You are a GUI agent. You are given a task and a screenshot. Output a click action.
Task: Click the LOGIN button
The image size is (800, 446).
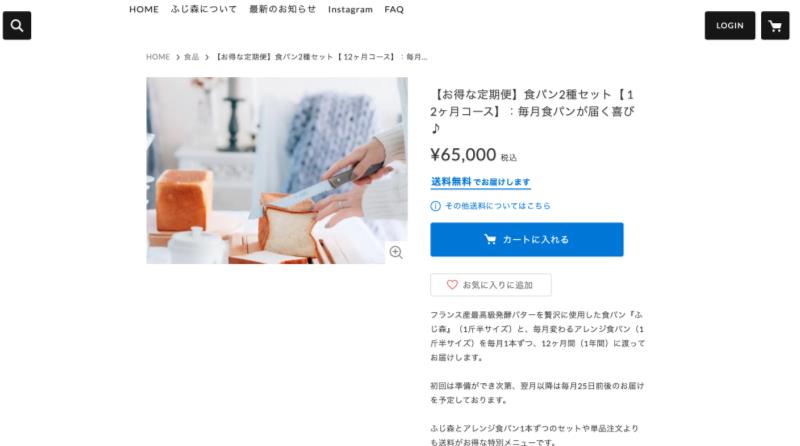pos(730,26)
